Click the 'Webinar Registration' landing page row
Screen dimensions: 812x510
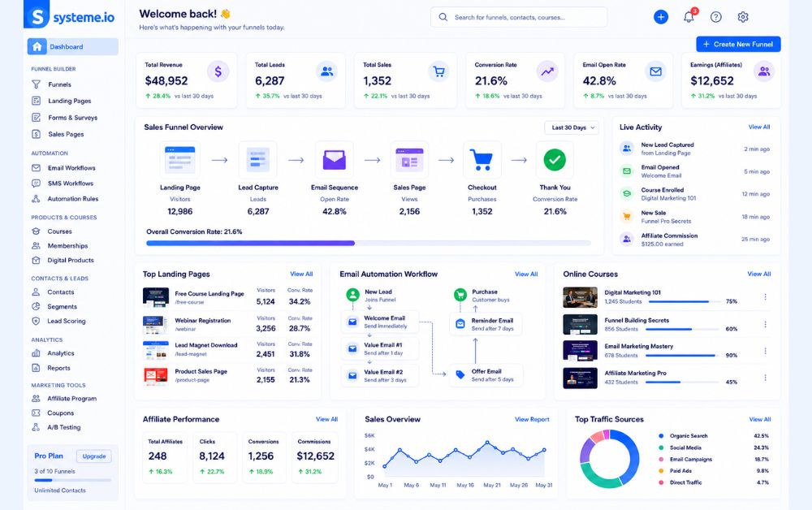pos(227,324)
